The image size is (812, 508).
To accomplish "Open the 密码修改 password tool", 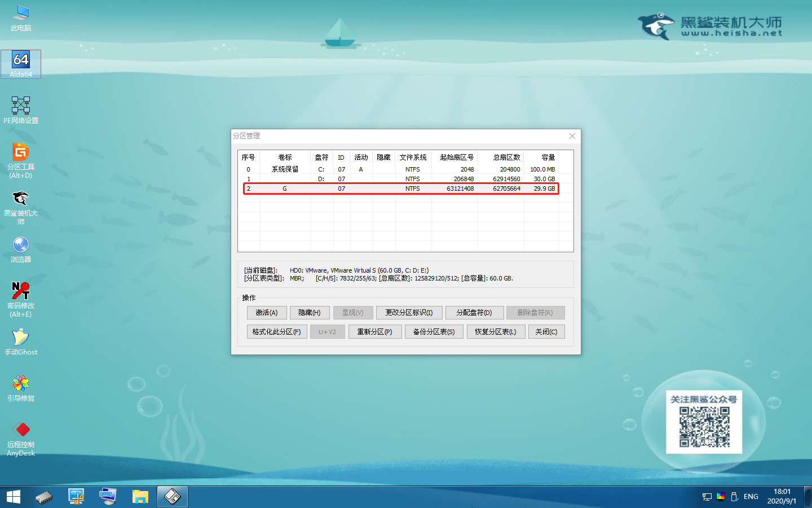I will pos(21,295).
